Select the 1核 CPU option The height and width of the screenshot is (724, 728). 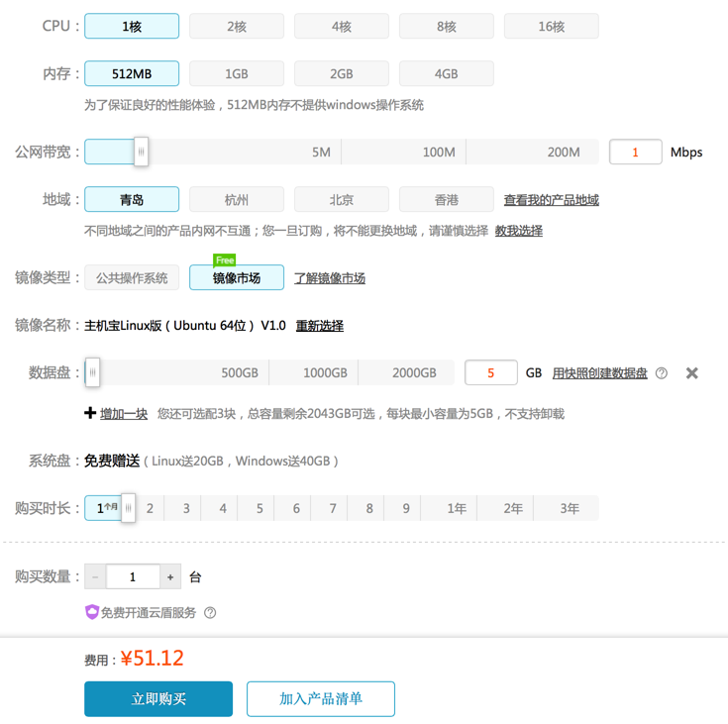pos(132,26)
